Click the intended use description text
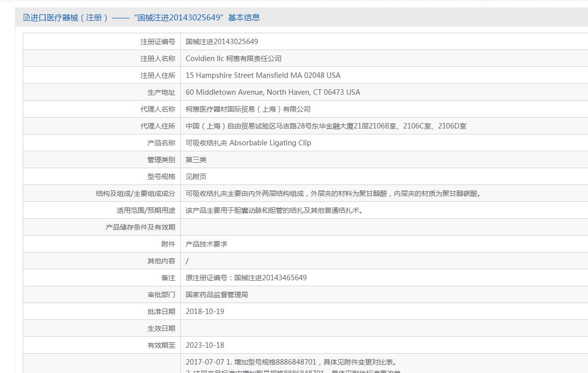Viewport: 588px width, 373px height. [274, 210]
